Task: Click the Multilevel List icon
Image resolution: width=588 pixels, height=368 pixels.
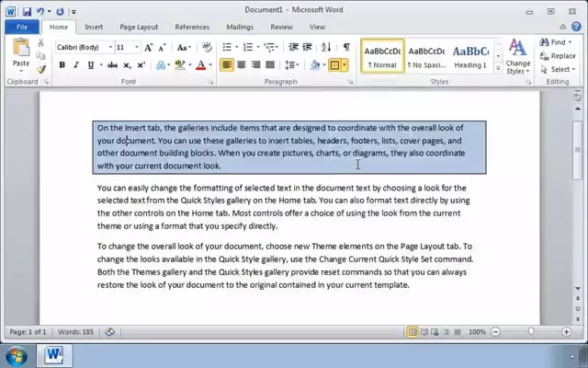Action: click(270, 47)
